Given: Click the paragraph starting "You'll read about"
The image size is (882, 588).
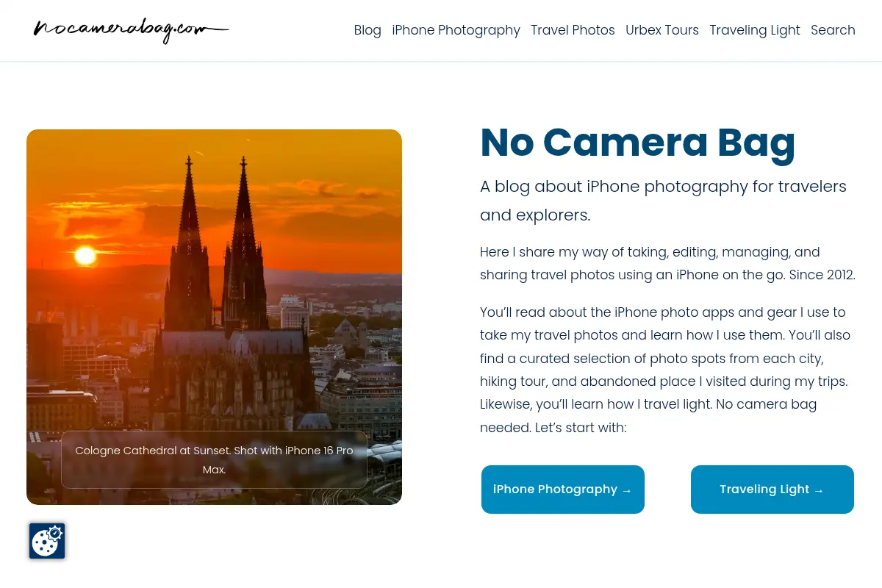Looking at the screenshot, I should click(x=665, y=370).
